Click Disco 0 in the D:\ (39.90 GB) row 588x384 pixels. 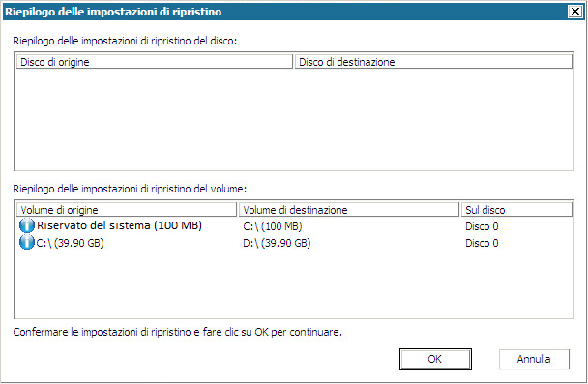point(482,243)
